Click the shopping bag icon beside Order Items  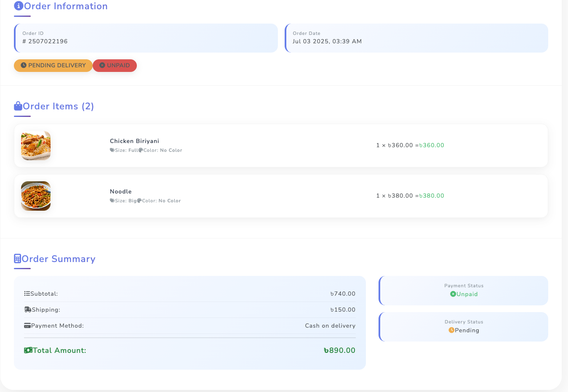[18, 106]
